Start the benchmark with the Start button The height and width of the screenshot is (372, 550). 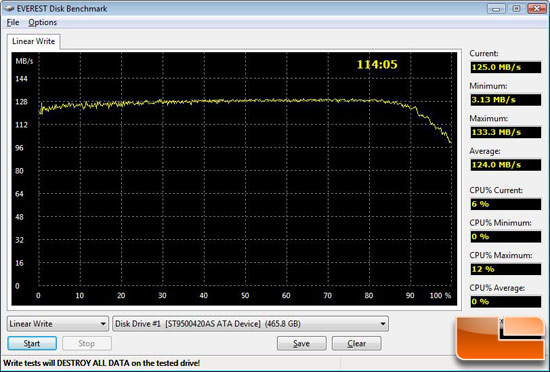point(32,343)
